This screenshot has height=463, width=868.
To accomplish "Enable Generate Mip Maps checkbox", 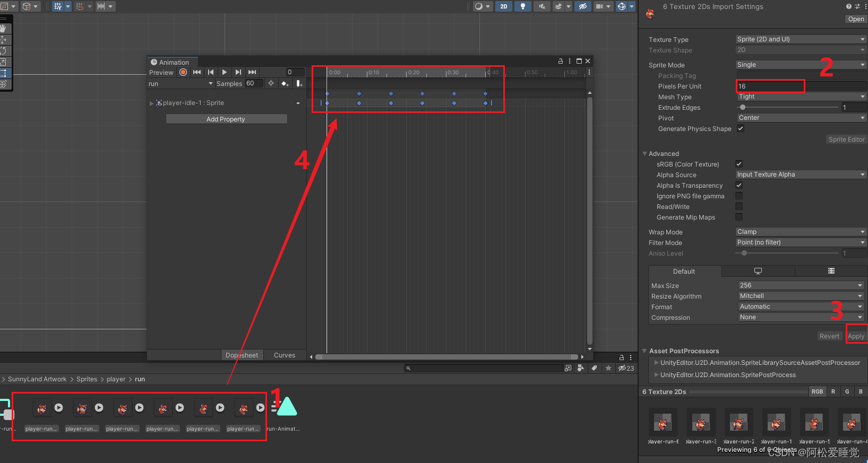I will pos(739,217).
